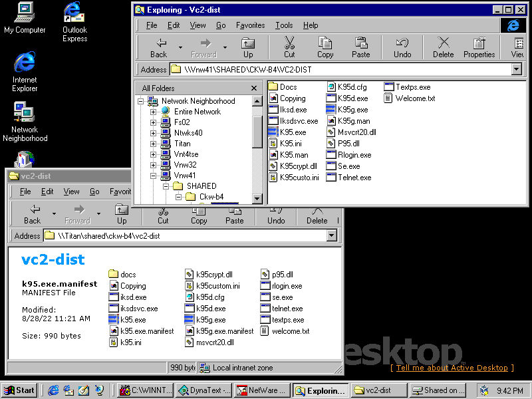This screenshot has height=399, width=532.
Task: Open Help menu in Exploring window
Action: (x=311, y=25)
